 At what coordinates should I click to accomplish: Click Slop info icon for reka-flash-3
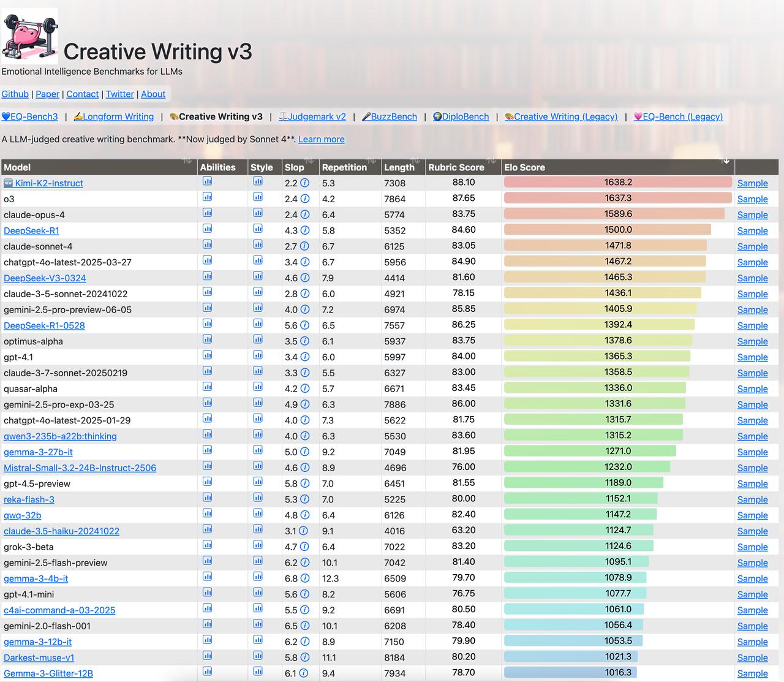click(x=305, y=499)
